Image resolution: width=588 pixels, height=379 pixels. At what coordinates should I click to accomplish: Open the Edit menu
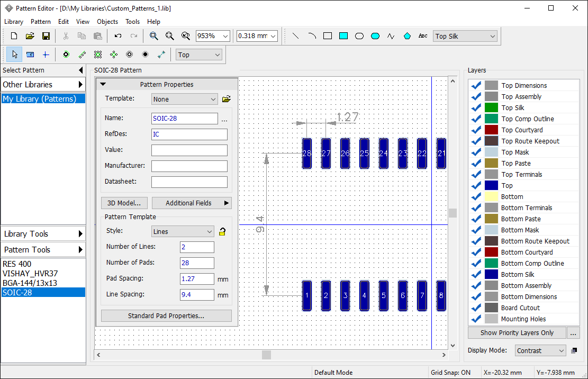tap(64, 22)
